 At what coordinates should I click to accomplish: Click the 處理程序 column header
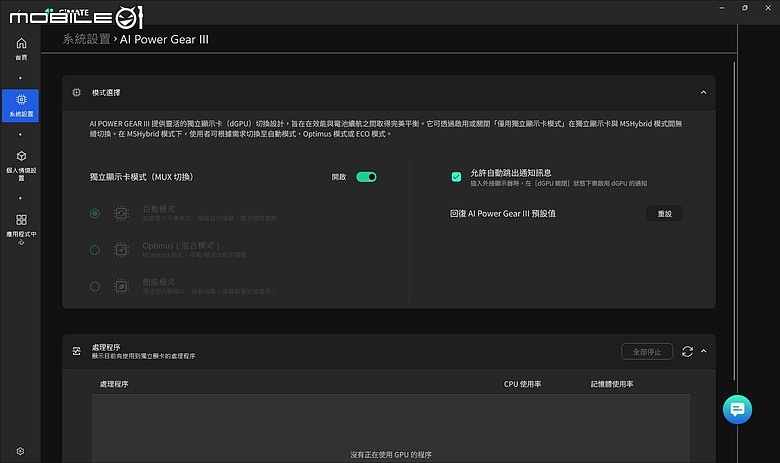click(x=114, y=384)
